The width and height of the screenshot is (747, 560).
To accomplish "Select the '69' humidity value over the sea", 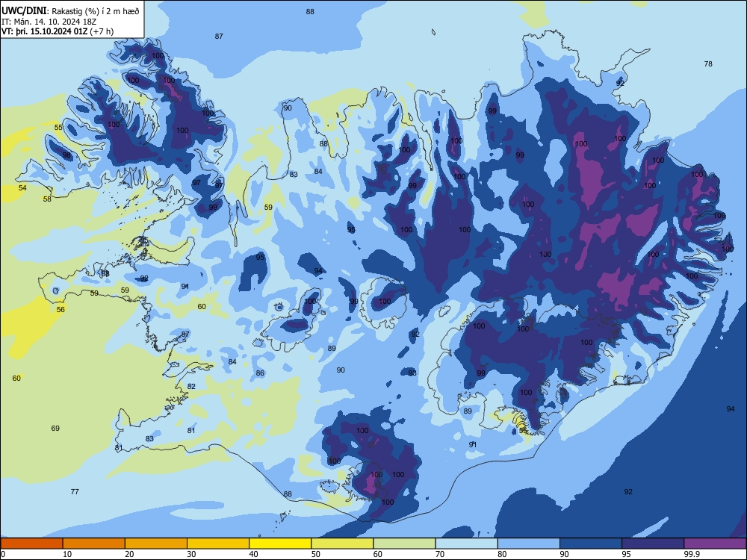I will (55, 428).
